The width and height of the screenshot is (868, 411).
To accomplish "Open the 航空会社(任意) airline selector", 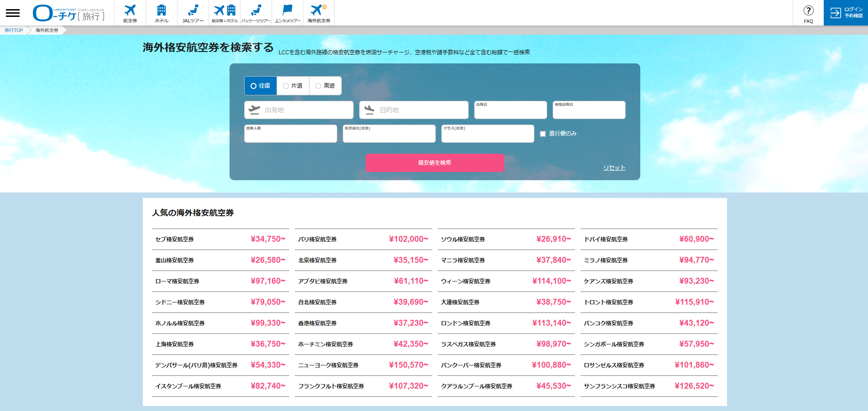I will (389, 134).
